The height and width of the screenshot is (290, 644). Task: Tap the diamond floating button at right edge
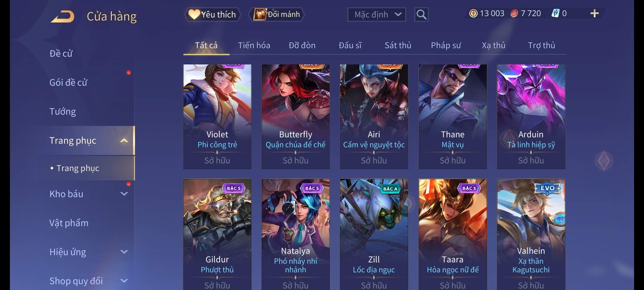604,161
